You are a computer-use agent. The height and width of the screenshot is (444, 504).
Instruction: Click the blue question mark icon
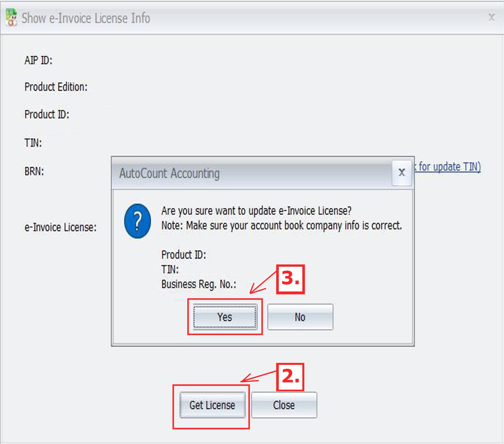pos(138,221)
